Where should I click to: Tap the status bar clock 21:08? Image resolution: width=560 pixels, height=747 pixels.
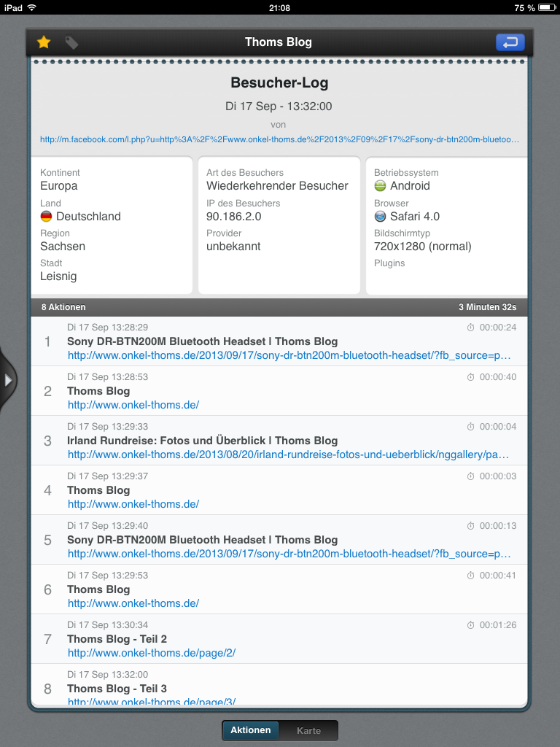click(x=279, y=7)
